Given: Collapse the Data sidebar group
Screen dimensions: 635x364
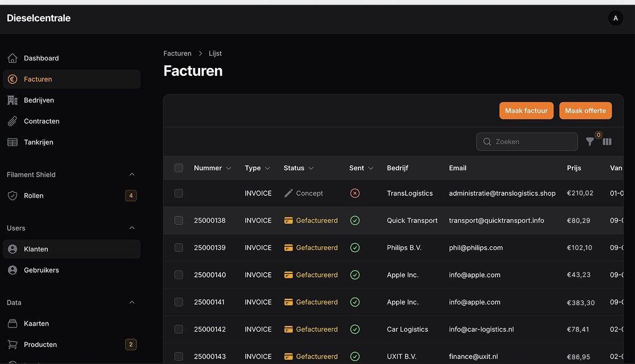Looking at the screenshot, I should [132, 302].
